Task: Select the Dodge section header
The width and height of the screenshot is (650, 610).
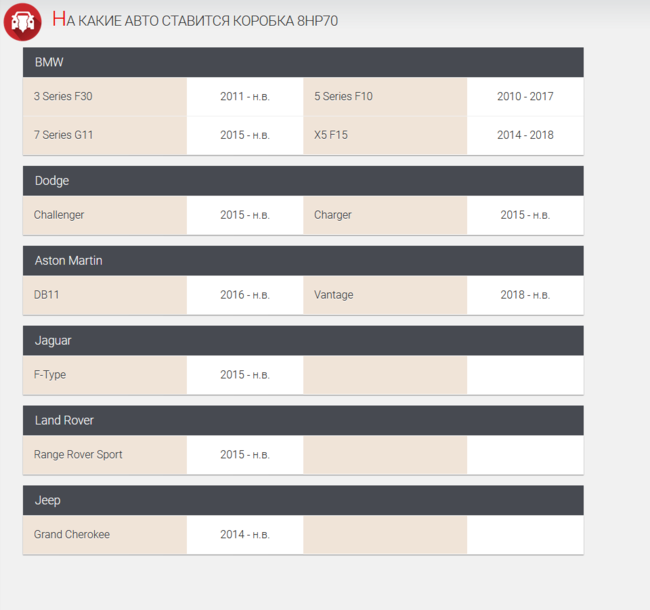Action: click(x=303, y=181)
